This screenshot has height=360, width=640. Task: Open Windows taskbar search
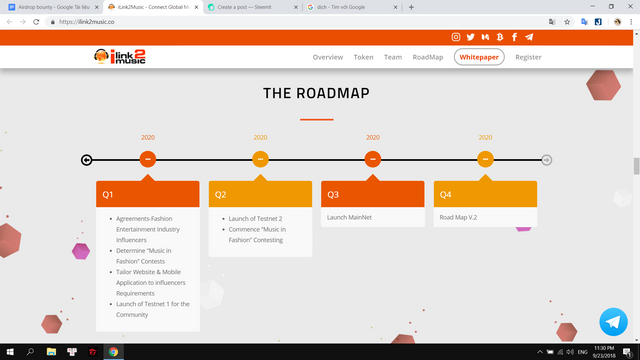click(30, 352)
